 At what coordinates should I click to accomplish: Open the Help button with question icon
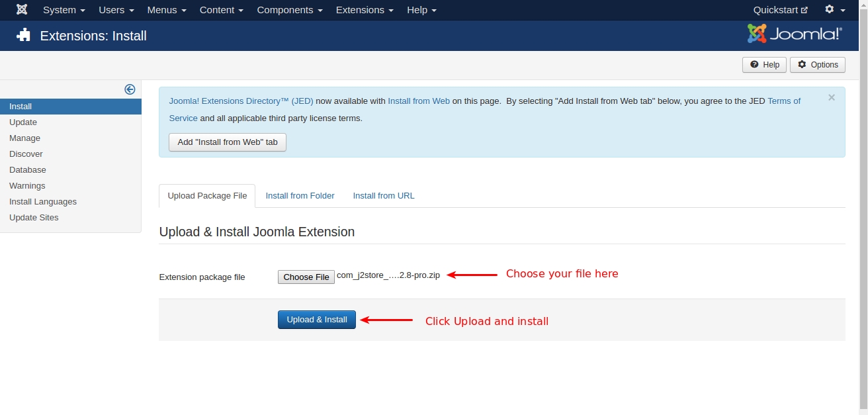click(765, 65)
